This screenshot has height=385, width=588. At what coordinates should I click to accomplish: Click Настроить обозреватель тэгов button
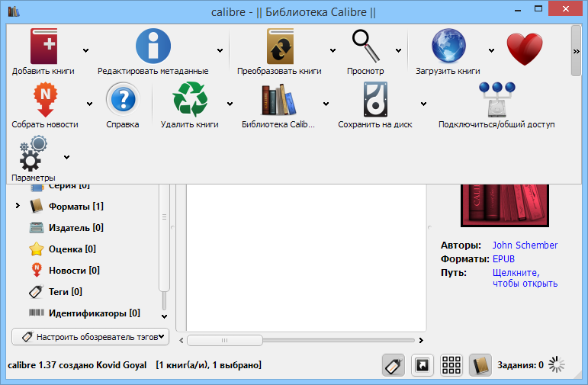coord(91,337)
